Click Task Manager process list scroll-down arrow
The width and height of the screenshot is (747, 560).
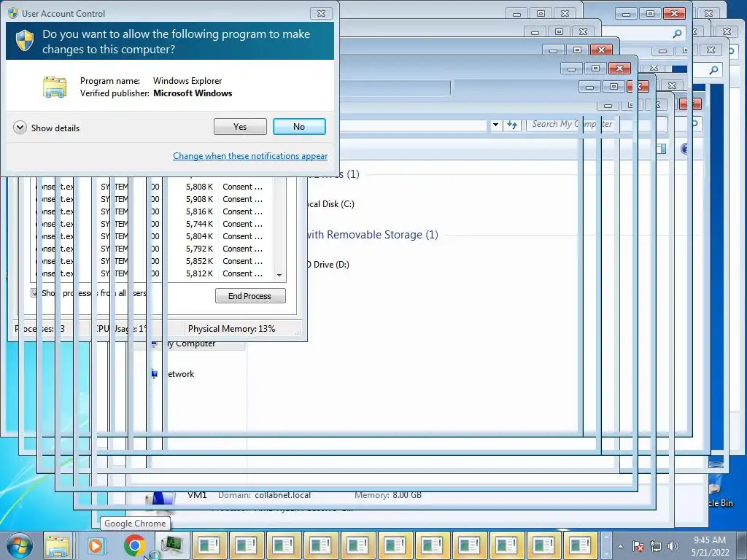[x=279, y=275]
